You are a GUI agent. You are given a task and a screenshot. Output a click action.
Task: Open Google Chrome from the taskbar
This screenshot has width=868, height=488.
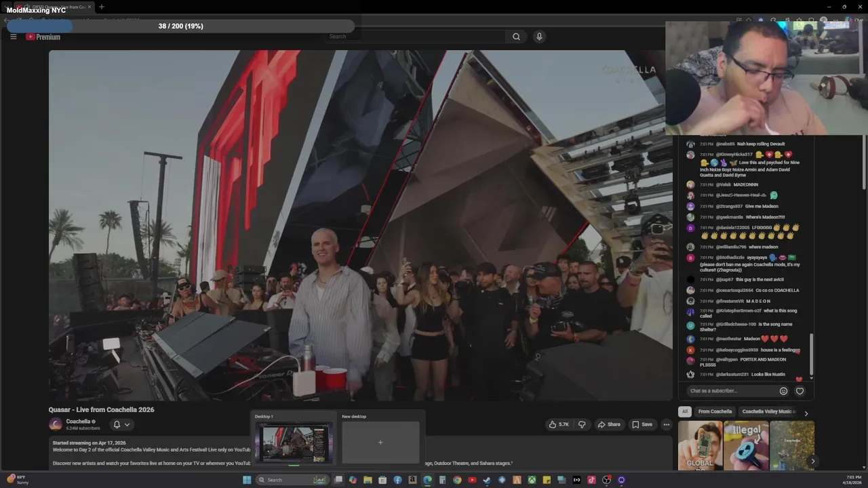pyautogui.click(x=457, y=480)
